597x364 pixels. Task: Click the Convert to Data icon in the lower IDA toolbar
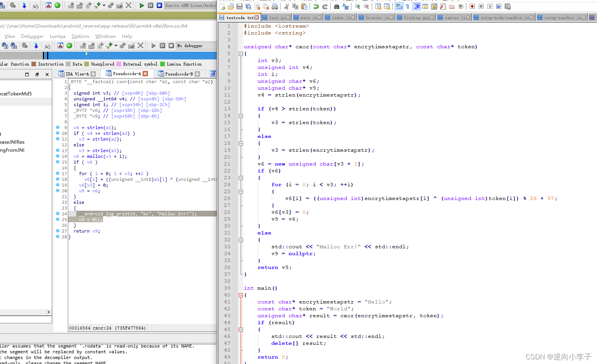tap(92, 46)
